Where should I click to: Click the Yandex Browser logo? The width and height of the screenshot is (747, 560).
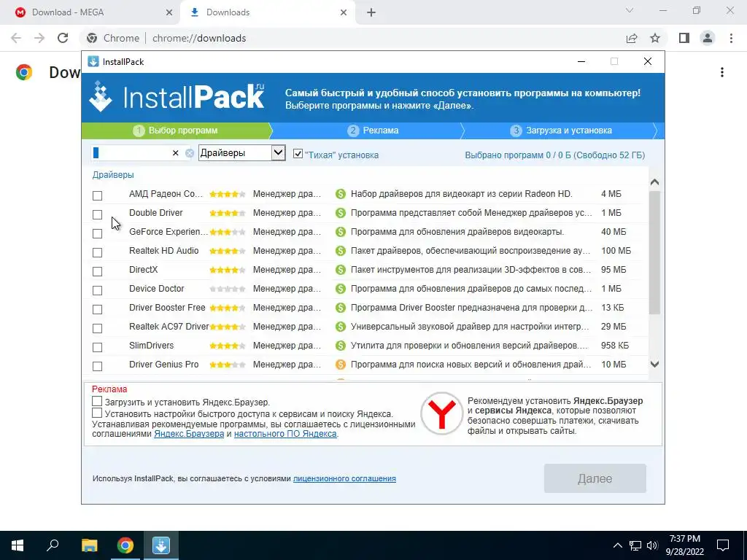coord(441,413)
